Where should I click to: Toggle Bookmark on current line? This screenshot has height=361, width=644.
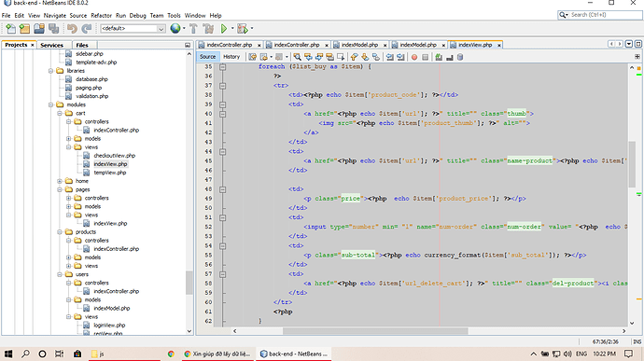pos(376,57)
